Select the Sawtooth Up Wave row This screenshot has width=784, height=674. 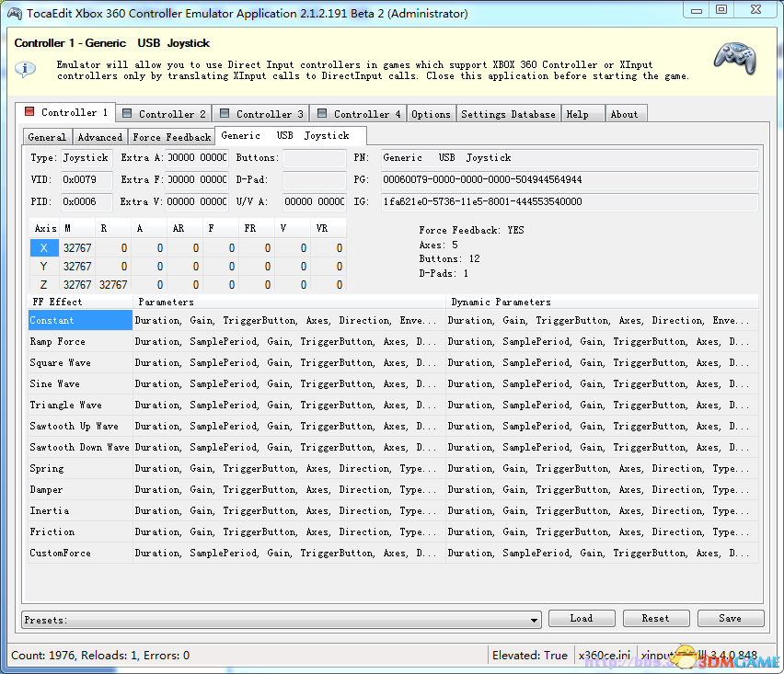click(394, 426)
